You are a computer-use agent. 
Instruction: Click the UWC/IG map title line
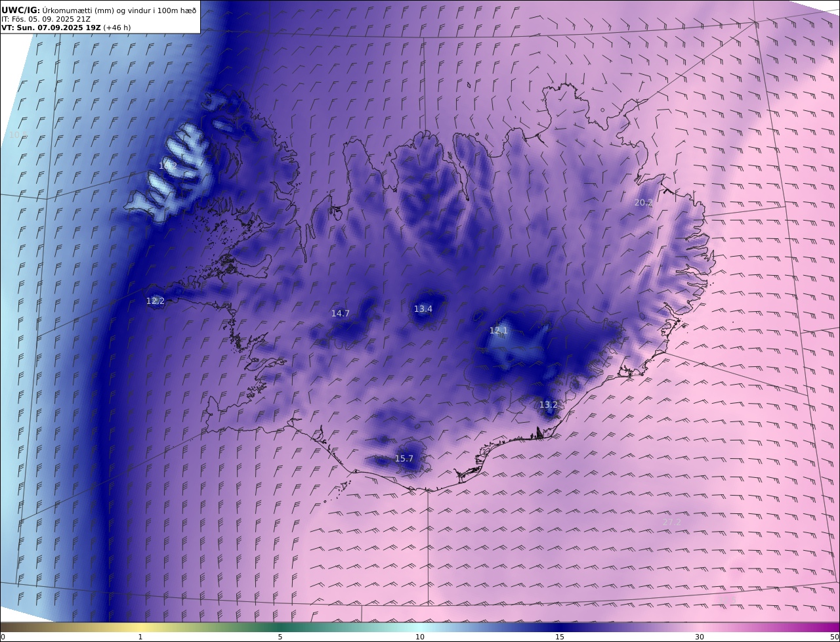pyautogui.click(x=98, y=10)
